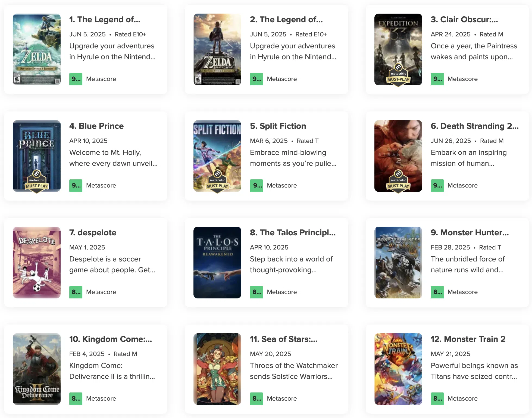Open the Tears of the Kingdom cover thumbnail
This screenshot has width=532, height=418.
(x=37, y=49)
